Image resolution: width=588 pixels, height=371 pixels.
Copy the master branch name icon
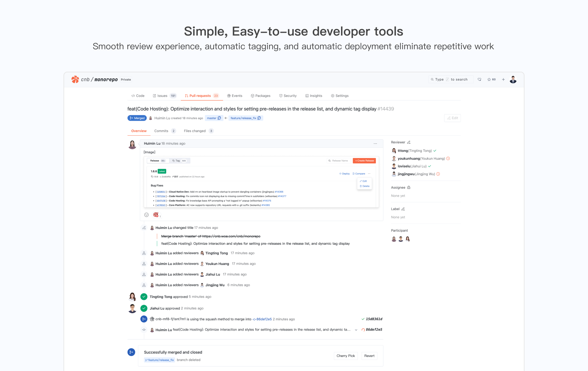[219, 118]
